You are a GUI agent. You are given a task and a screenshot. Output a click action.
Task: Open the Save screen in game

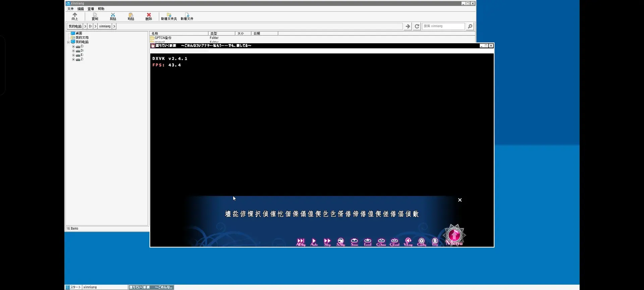(354, 242)
